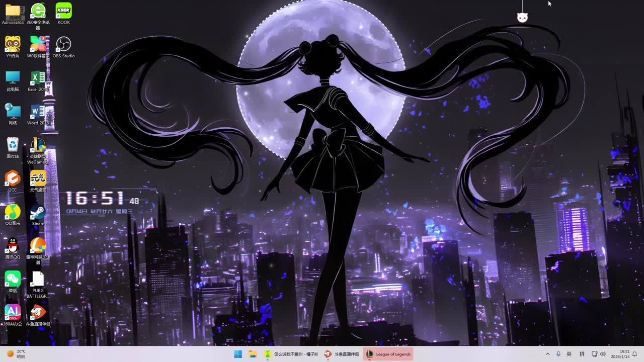Click the KOOK desktop shortcut
Screen dimensions: 644x362
tap(63, 11)
